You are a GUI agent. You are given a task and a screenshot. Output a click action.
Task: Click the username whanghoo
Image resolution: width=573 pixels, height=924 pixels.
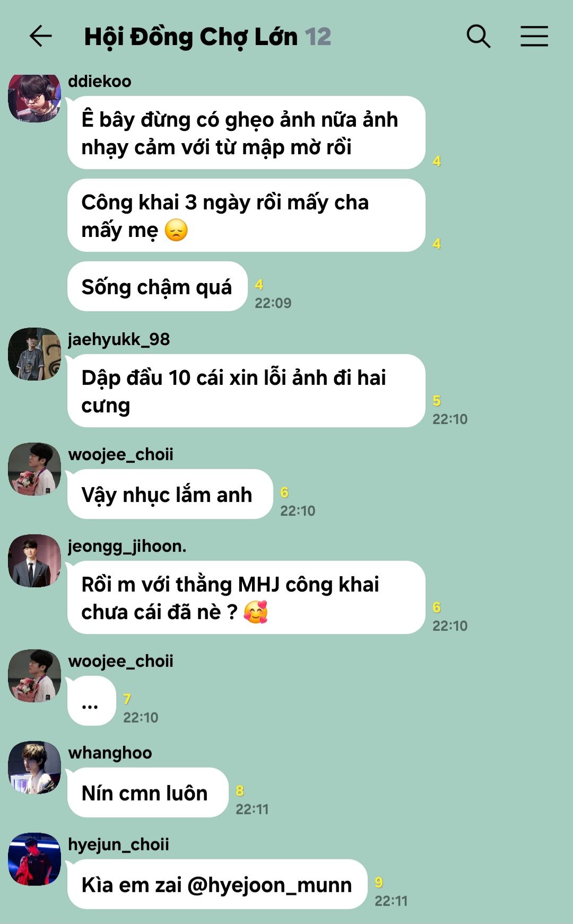[x=110, y=753]
